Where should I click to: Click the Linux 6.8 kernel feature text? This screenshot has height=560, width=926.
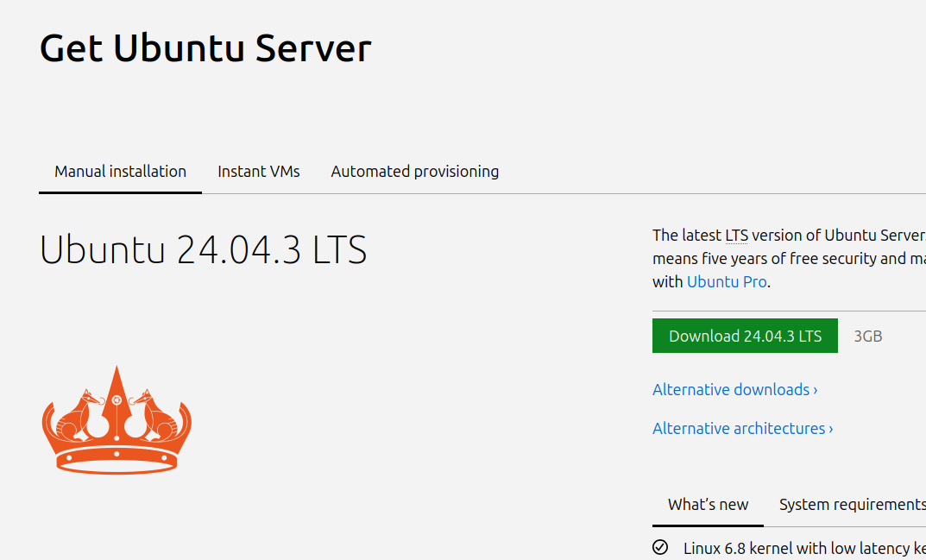pyautogui.click(x=804, y=548)
